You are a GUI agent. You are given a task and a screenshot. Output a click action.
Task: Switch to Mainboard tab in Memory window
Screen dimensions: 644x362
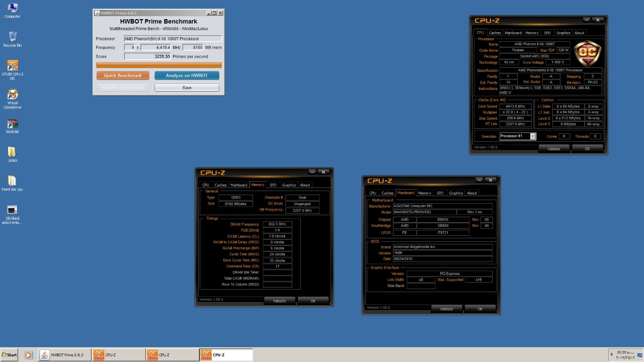[x=239, y=185]
